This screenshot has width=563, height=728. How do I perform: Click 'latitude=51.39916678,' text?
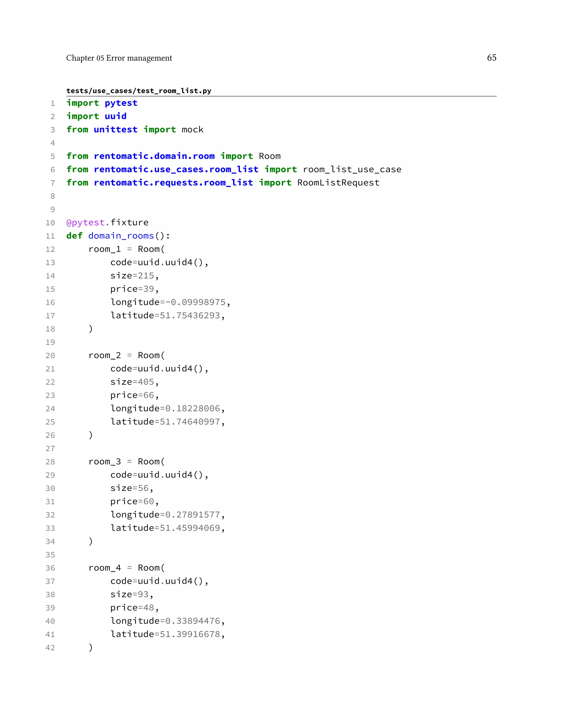point(168,634)
